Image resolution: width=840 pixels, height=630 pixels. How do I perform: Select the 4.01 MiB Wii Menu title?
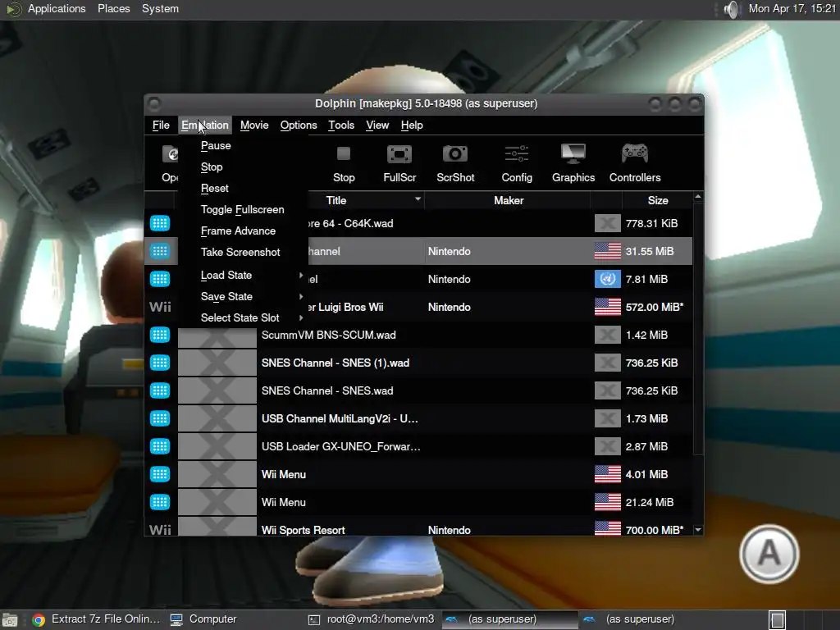pyautogui.click(x=284, y=474)
